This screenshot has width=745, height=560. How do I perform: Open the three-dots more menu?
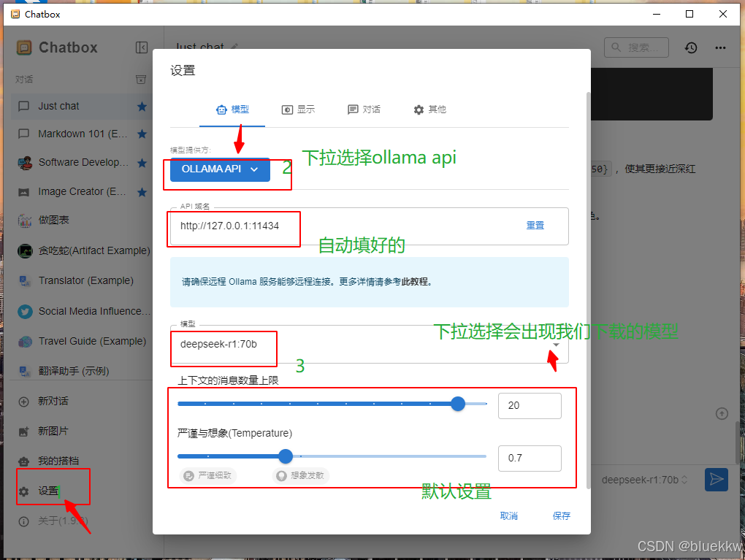click(720, 47)
